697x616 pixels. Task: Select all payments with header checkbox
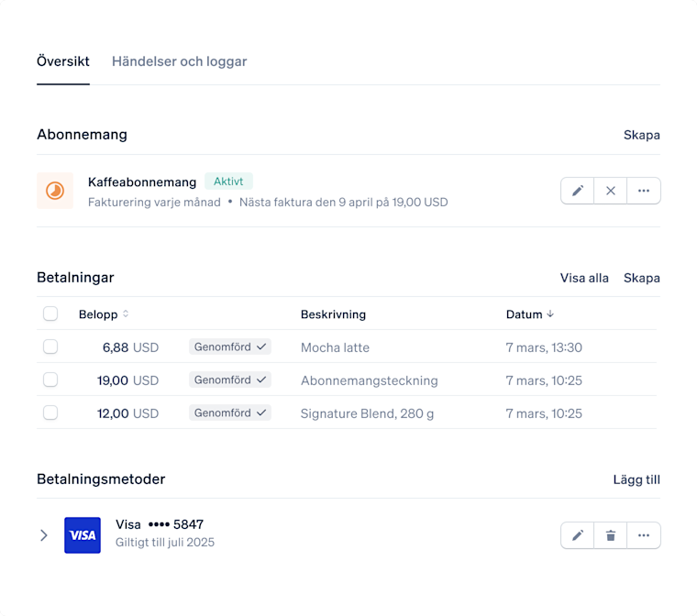pyautogui.click(x=50, y=313)
